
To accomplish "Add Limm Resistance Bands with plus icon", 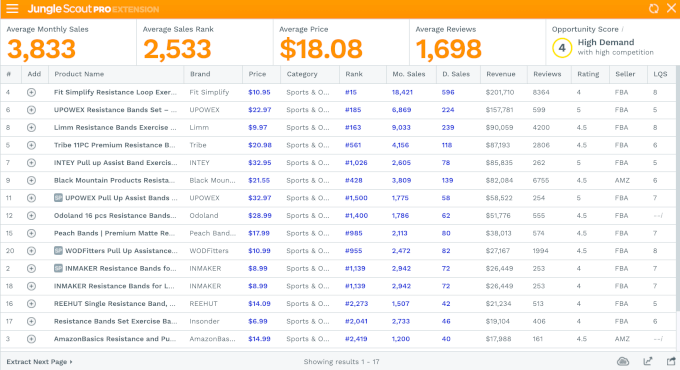I will (x=31, y=128).
